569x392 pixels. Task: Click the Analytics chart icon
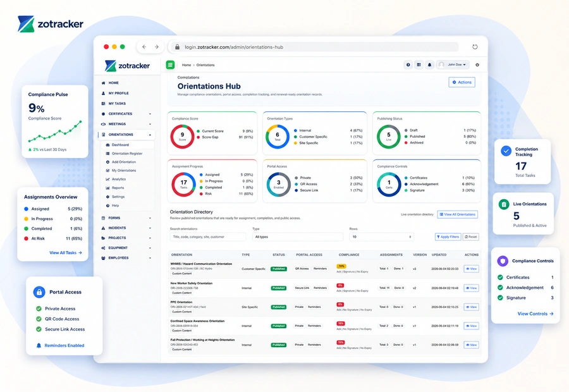(x=107, y=179)
